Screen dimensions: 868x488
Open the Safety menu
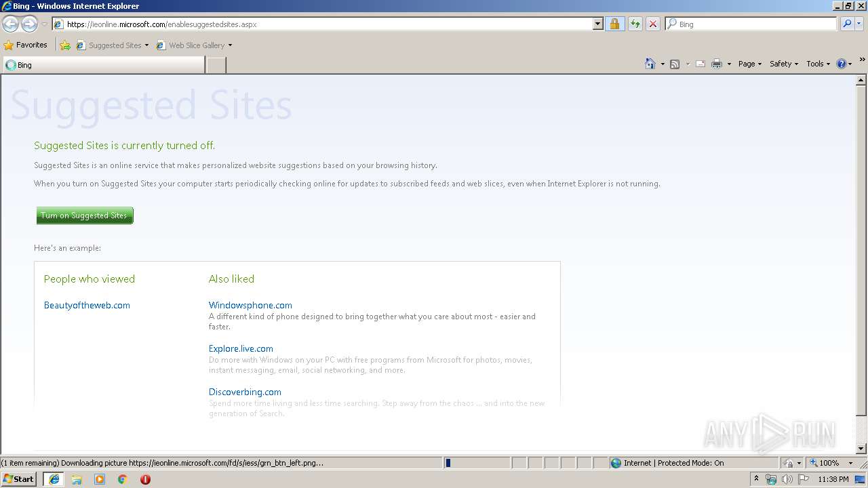(784, 64)
